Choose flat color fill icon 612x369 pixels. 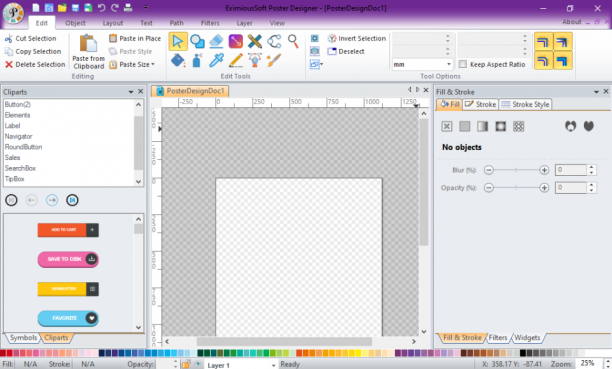pyautogui.click(x=464, y=126)
